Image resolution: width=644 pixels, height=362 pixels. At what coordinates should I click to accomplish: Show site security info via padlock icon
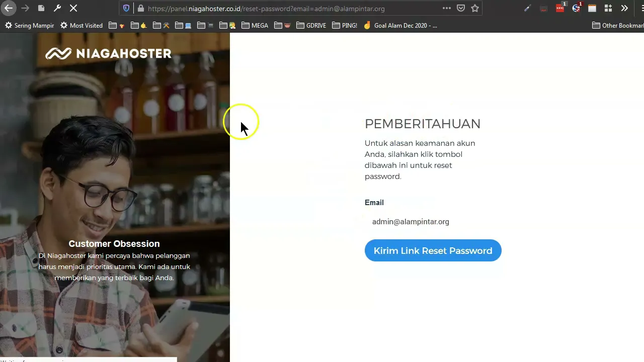point(140,9)
